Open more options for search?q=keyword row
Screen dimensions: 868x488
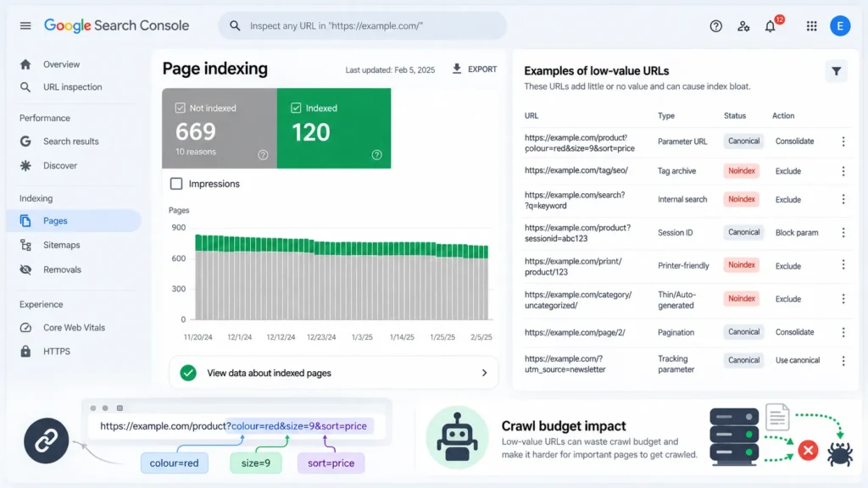(843, 199)
